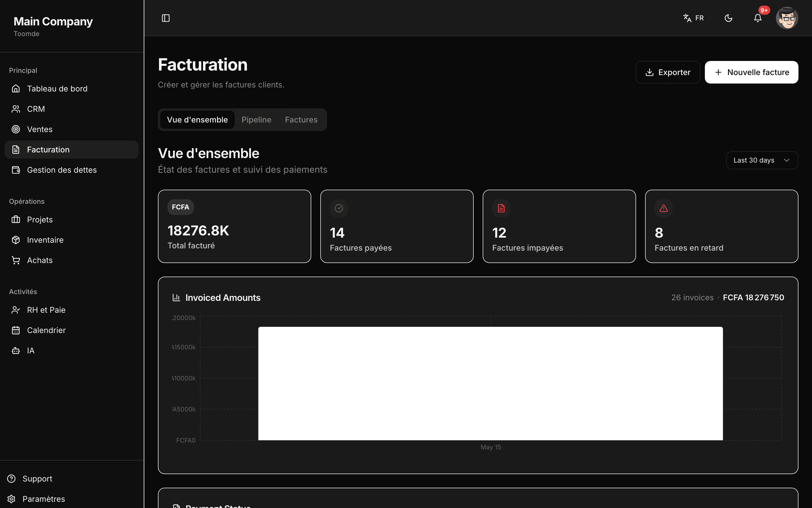Image resolution: width=812 pixels, height=508 pixels.
Task: Click the Gestion des dettes wallet icon
Action: (16, 170)
